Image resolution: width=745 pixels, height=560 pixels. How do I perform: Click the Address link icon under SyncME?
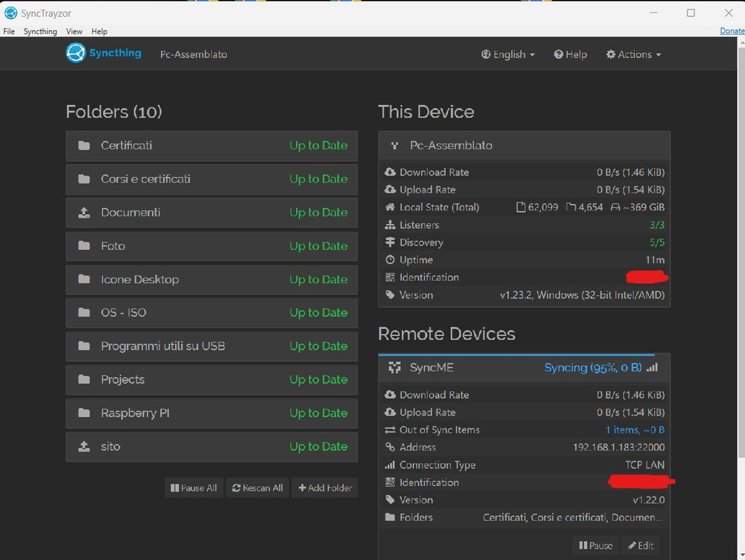(x=390, y=447)
